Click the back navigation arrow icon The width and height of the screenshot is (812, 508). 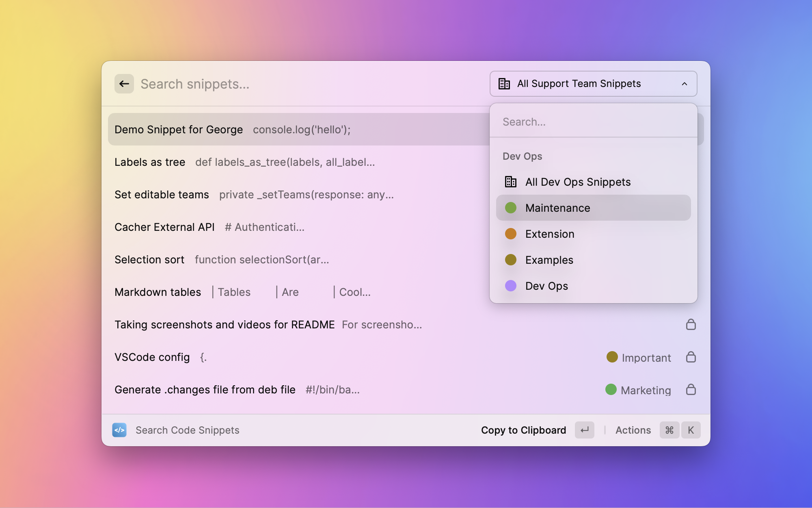click(x=124, y=84)
